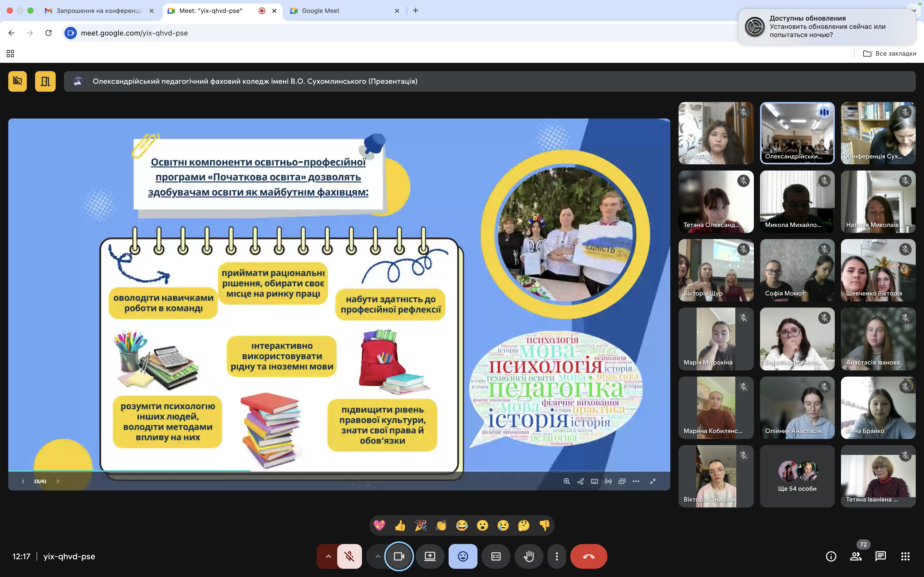The width and height of the screenshot is (924, 577).
Task: Open more options three-dot menu
Action: [x=557, y=556]
